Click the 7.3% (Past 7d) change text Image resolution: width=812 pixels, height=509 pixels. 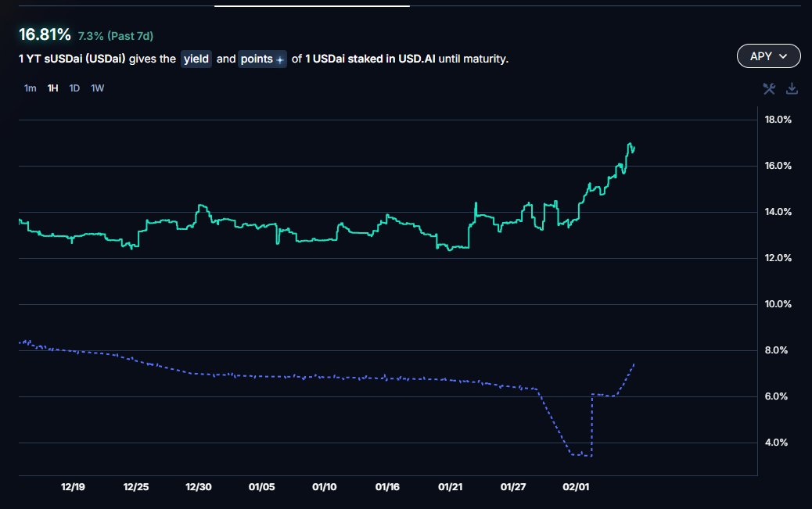point(116,36)
